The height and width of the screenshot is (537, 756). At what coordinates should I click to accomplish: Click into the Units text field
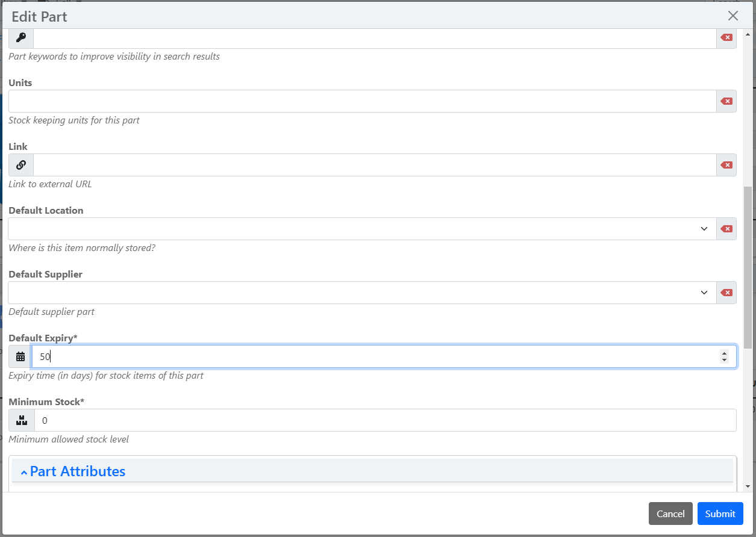pos(361,101)
